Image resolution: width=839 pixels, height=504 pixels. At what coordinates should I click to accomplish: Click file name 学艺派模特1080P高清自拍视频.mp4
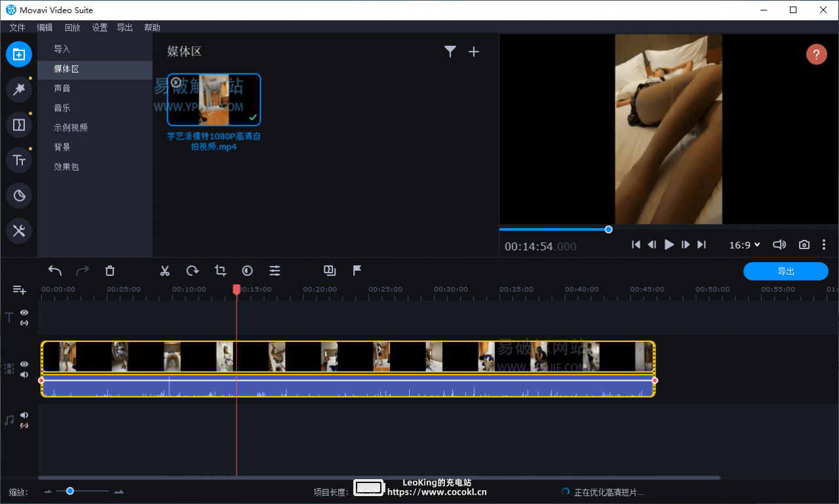click(x=214, y=142)
